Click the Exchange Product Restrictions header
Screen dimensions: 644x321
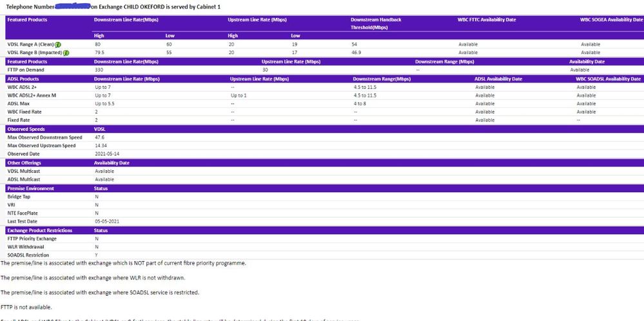[39, 230]
